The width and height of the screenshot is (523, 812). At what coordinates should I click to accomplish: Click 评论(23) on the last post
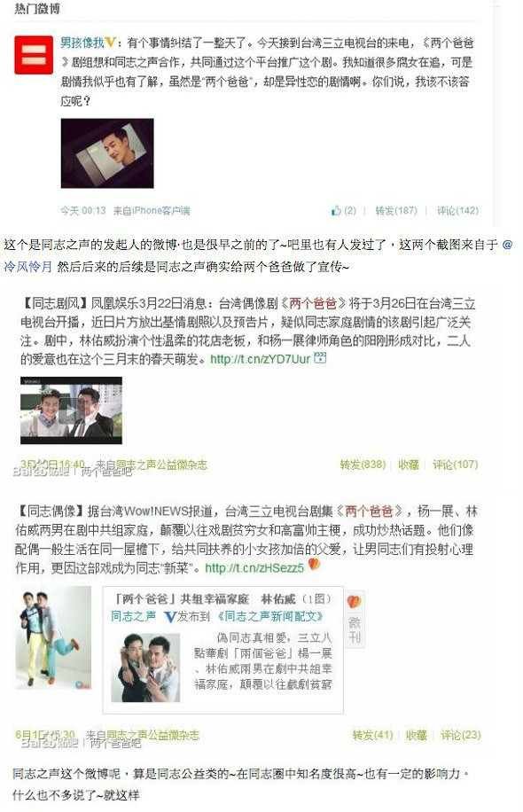click(x=461, y=735)
